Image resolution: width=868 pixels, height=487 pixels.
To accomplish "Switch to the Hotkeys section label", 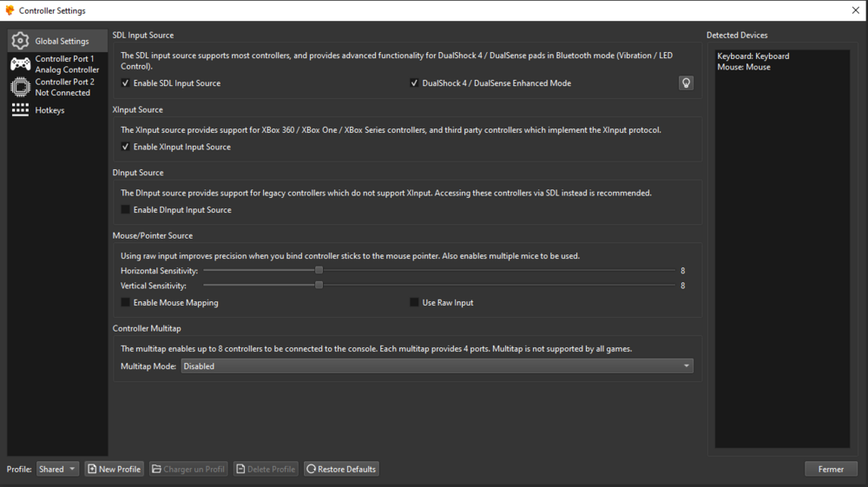I will (x=49, y=110).
